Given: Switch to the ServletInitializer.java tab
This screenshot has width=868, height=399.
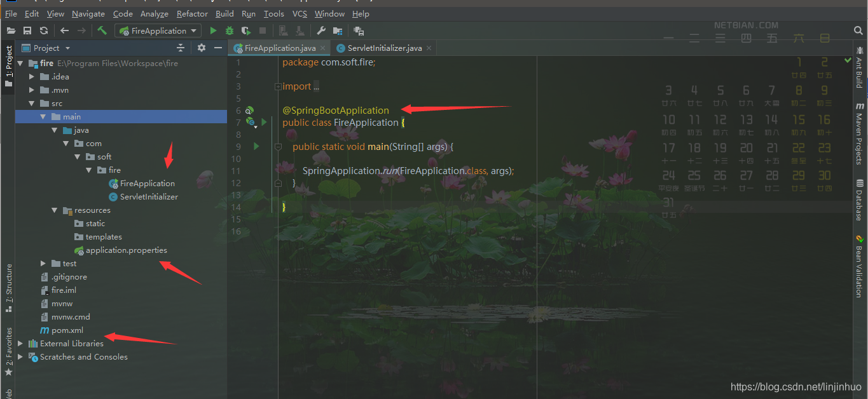Looking at the screenshot, I should 384,48.
